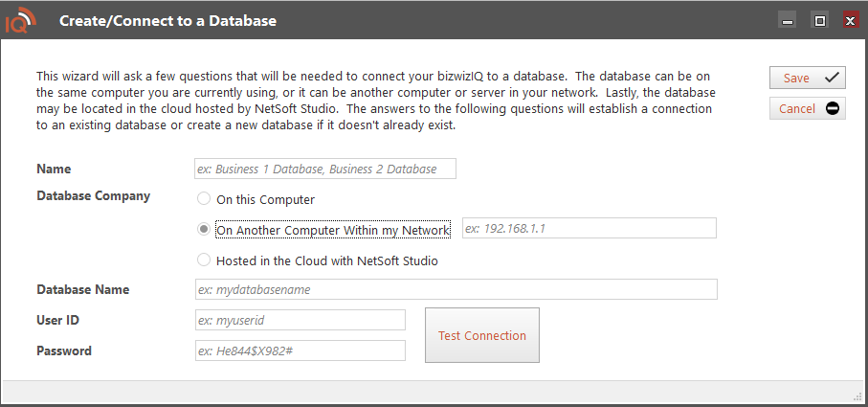
Task: Focus the Name input field
Action: [x=325, y=170]
